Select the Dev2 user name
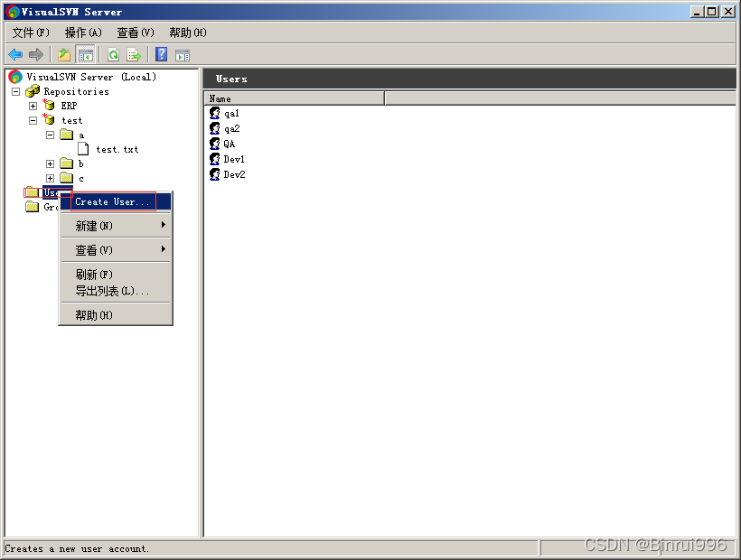 (234, 174)
